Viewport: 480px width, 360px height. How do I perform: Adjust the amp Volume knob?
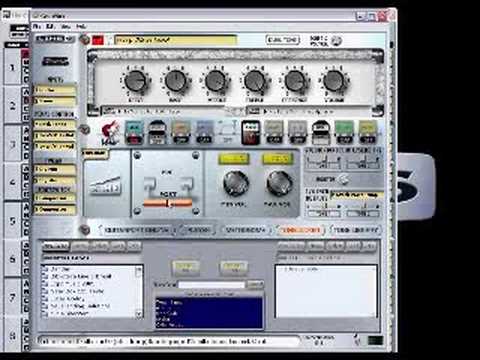(334, 81)
